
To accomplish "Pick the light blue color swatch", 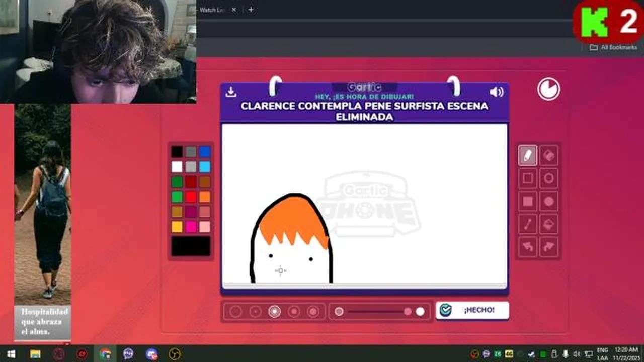I will (x=205, y=166).
